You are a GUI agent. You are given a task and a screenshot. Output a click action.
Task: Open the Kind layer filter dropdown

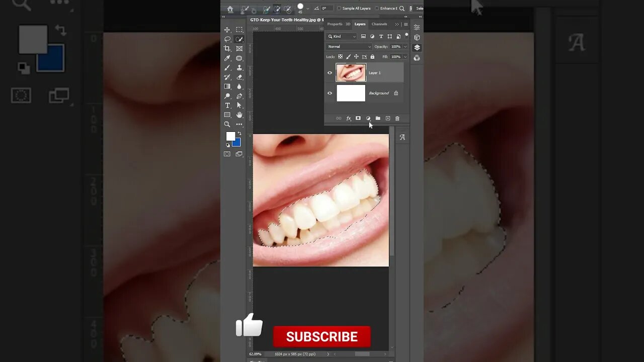(342, 36)
